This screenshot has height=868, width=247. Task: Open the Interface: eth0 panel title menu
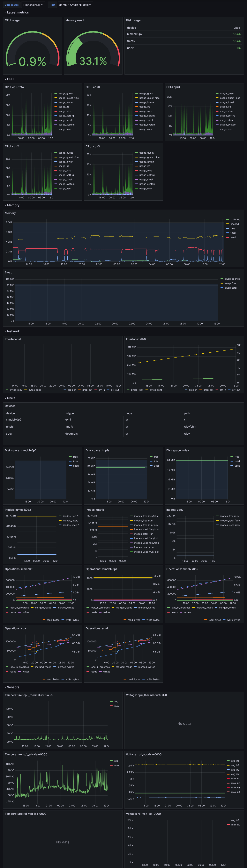coord(136,339)
